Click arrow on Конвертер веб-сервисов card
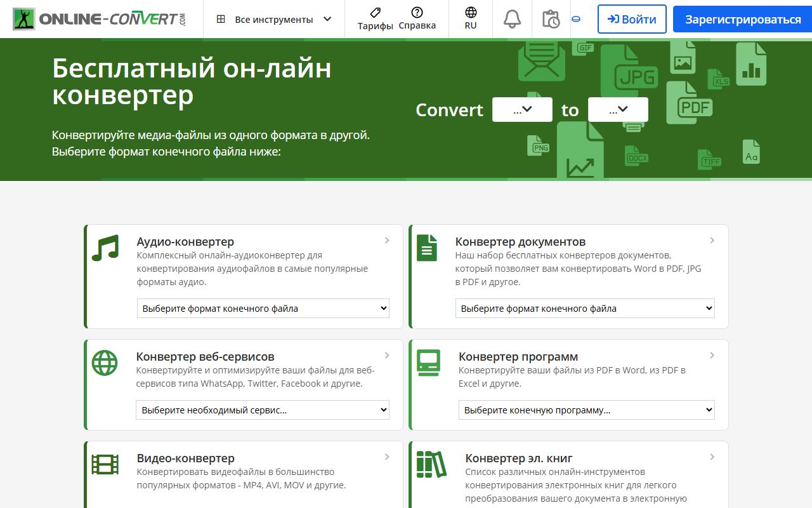This screenshot has height=508, width=812. [387, 355]
